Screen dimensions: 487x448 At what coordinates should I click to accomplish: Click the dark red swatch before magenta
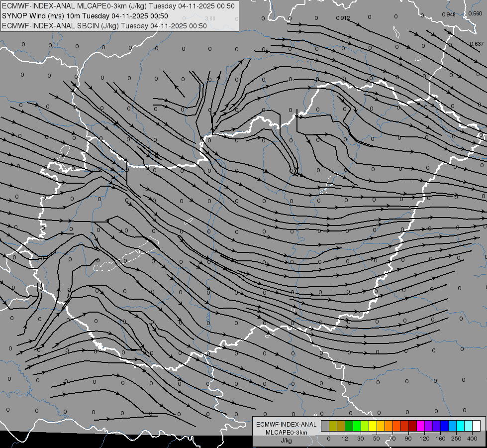click(413, 426)
